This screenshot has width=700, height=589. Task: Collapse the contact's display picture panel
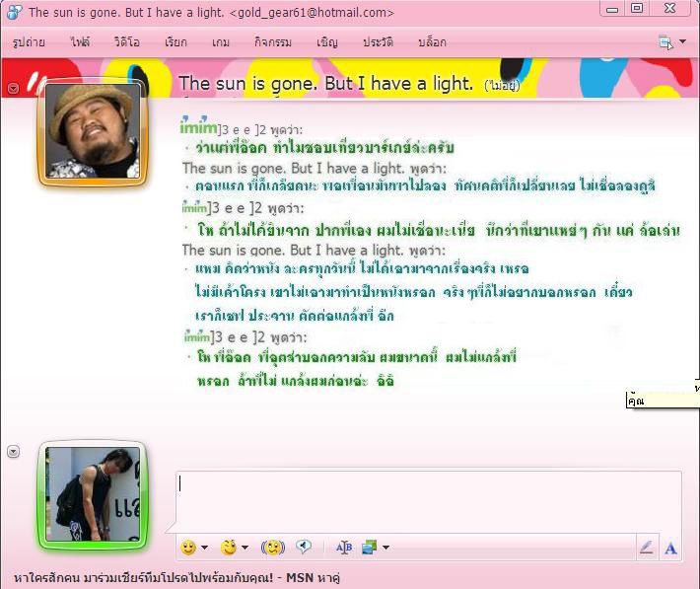(13, 88)
